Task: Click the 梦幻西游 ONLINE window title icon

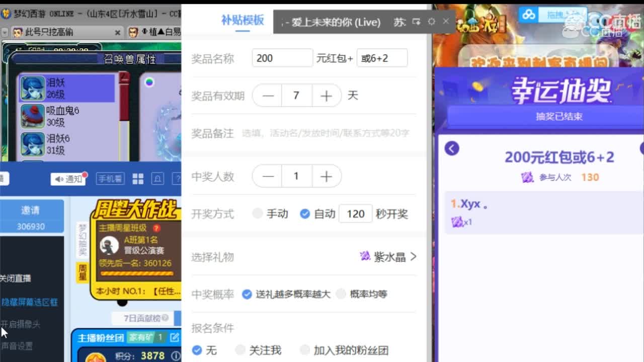Action: (x=5, y=14)
